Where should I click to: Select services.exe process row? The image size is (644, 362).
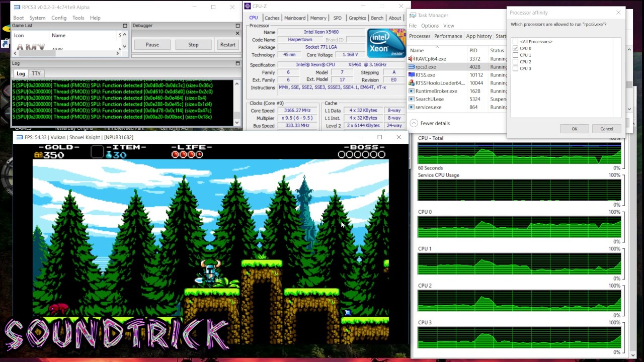pyautogui.click(x=457, y=107)
